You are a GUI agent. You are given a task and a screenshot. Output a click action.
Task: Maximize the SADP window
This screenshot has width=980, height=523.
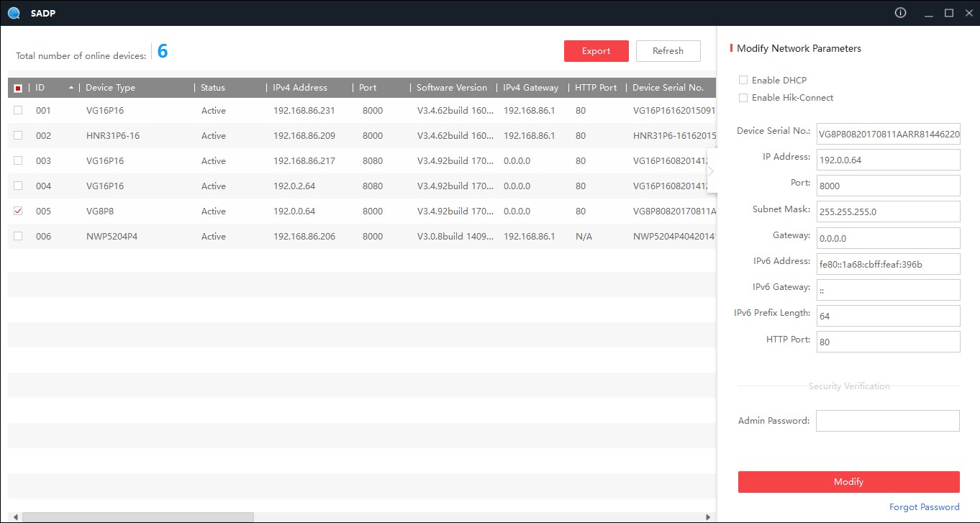click(x=948, y=13)
